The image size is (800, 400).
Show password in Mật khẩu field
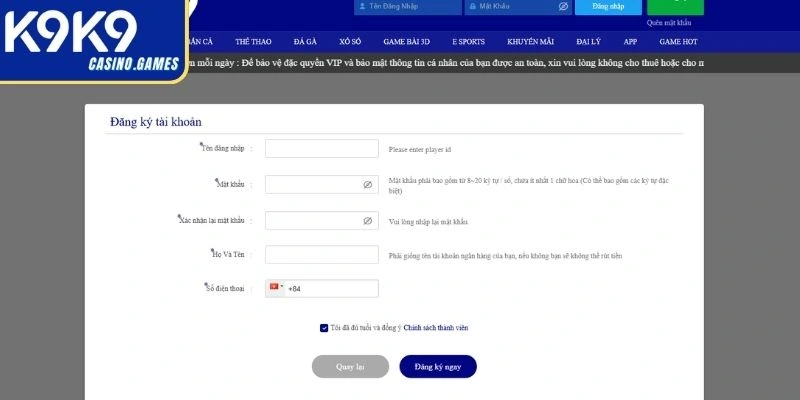click(x=367, y=185)
